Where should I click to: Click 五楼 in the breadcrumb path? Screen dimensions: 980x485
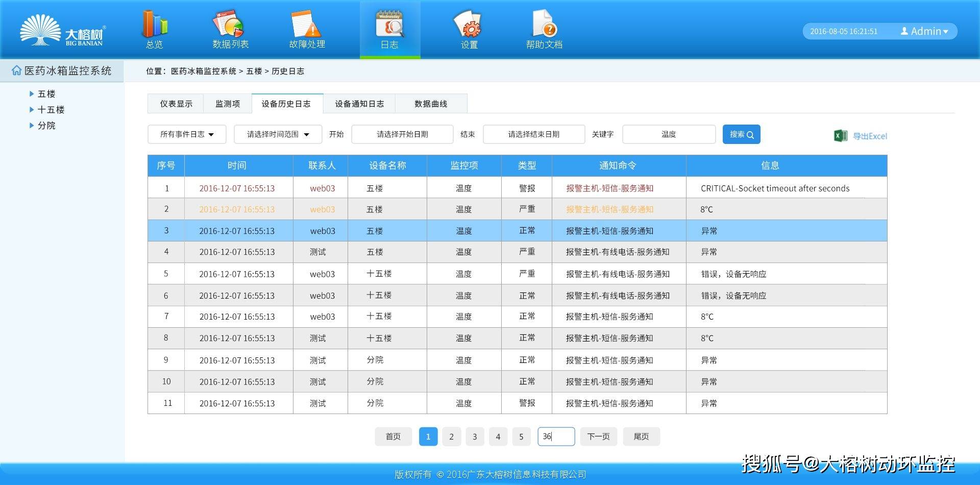click(x=254, y=71)
